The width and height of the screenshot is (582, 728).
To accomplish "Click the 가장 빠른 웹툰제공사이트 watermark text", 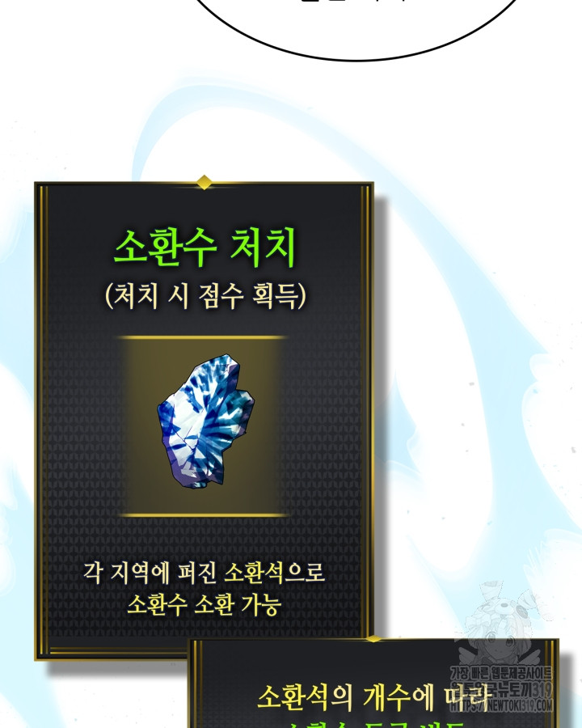I will 502,674.
